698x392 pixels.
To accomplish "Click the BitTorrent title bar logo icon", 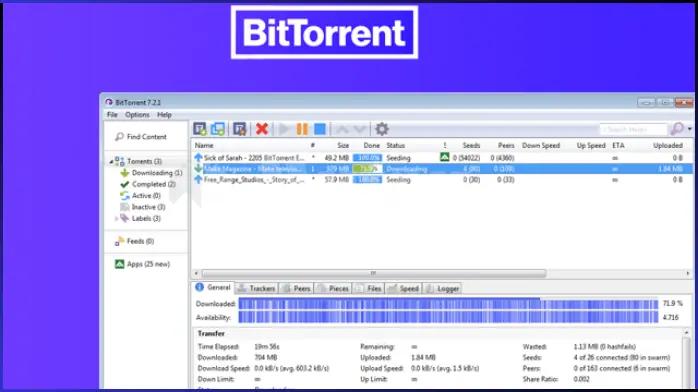I will point(109,102).
